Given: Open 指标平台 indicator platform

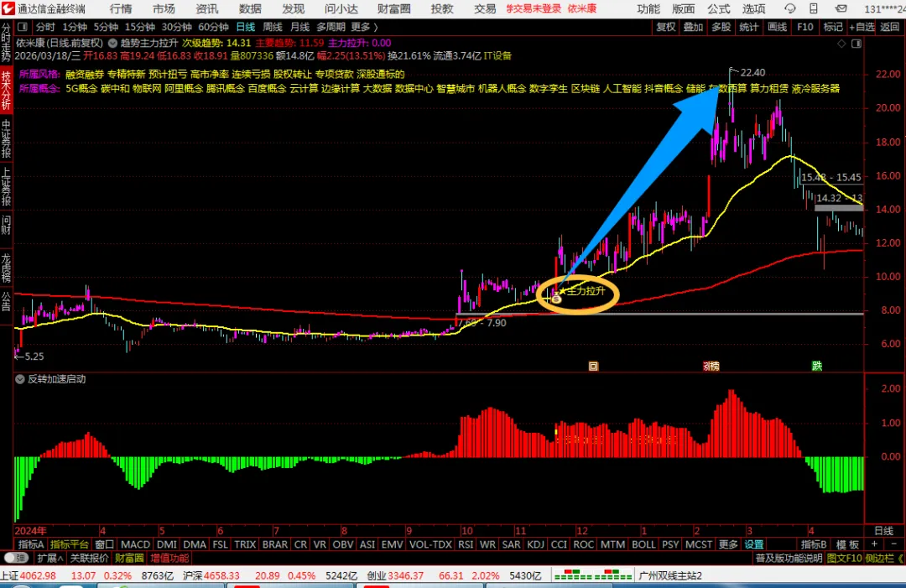Looking at the screenshot, I should click(x=70, y=544).
